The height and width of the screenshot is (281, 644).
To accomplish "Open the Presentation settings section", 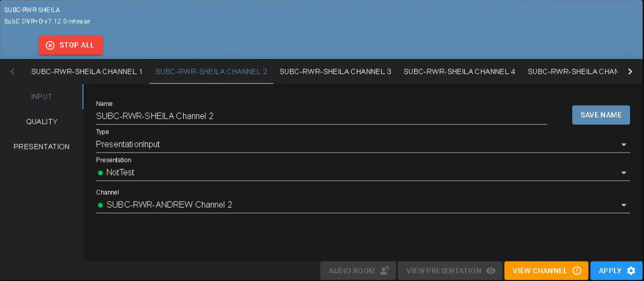I will 42,147.
